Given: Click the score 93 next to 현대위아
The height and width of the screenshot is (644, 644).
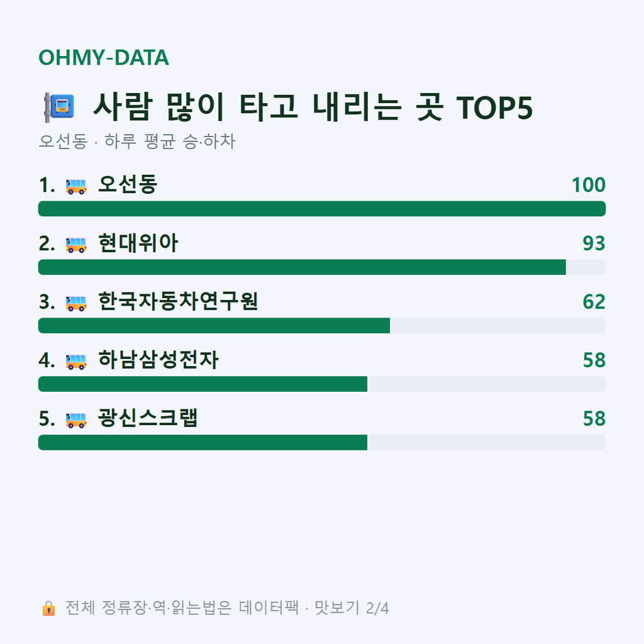Looking at the screenshot, I should (x=594, y=243).
